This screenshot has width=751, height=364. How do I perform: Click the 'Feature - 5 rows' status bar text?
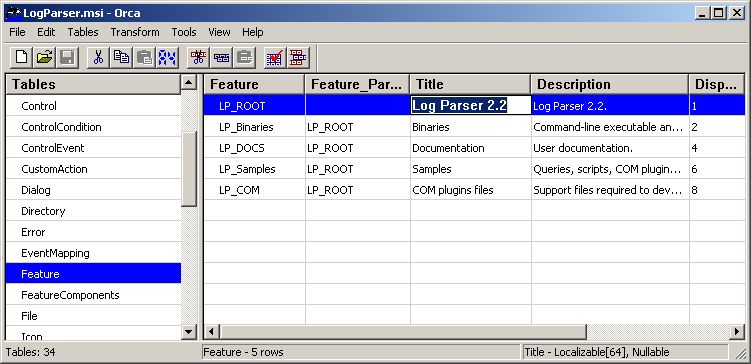(x=243, y=353)
